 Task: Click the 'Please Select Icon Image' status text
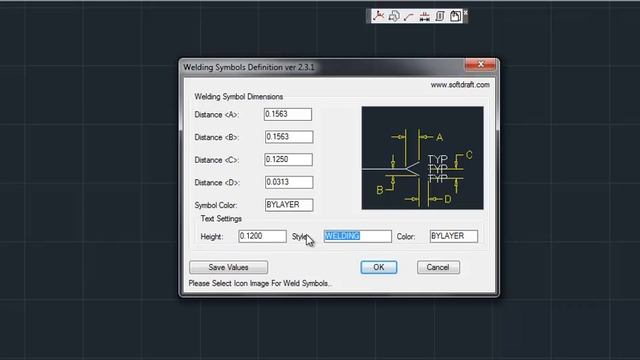pos(260,283)
